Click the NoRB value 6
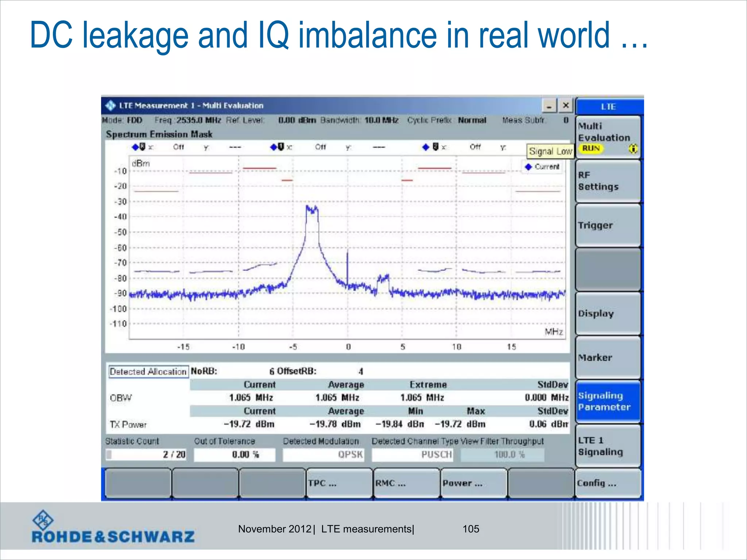Viewport: 747px width, 560px height. pos(272,372)
